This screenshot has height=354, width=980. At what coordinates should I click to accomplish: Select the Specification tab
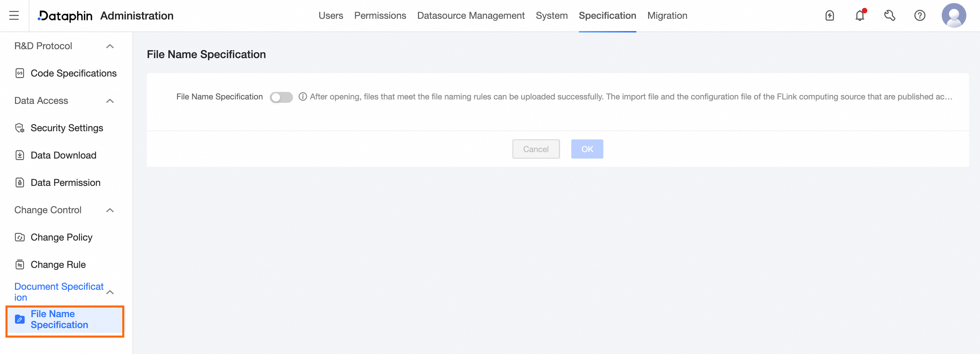click(x=607, y=16)
